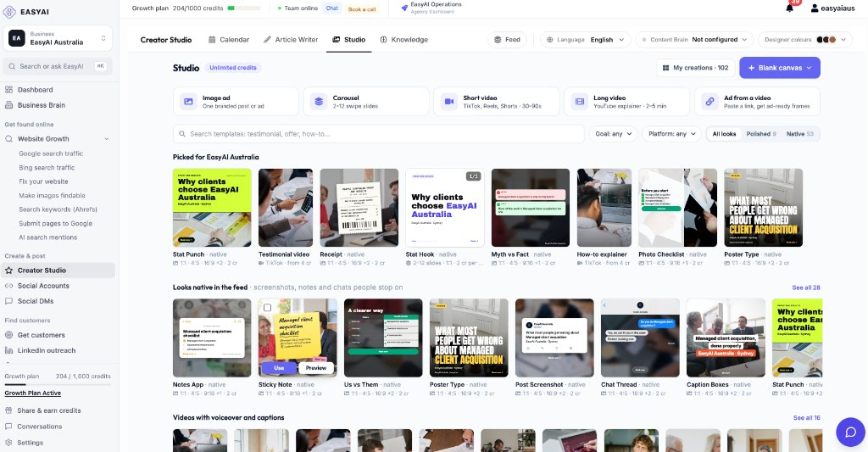Open the Goal: any dropdown
868x452 pixels.
(614, 134)
